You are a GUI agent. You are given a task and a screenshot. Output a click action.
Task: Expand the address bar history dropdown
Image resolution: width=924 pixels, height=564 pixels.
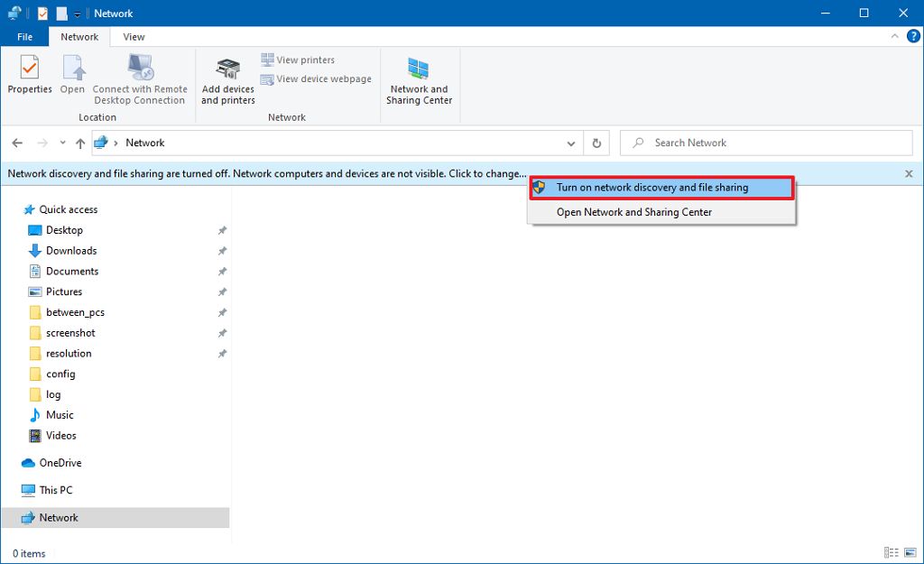pos(570,143)
